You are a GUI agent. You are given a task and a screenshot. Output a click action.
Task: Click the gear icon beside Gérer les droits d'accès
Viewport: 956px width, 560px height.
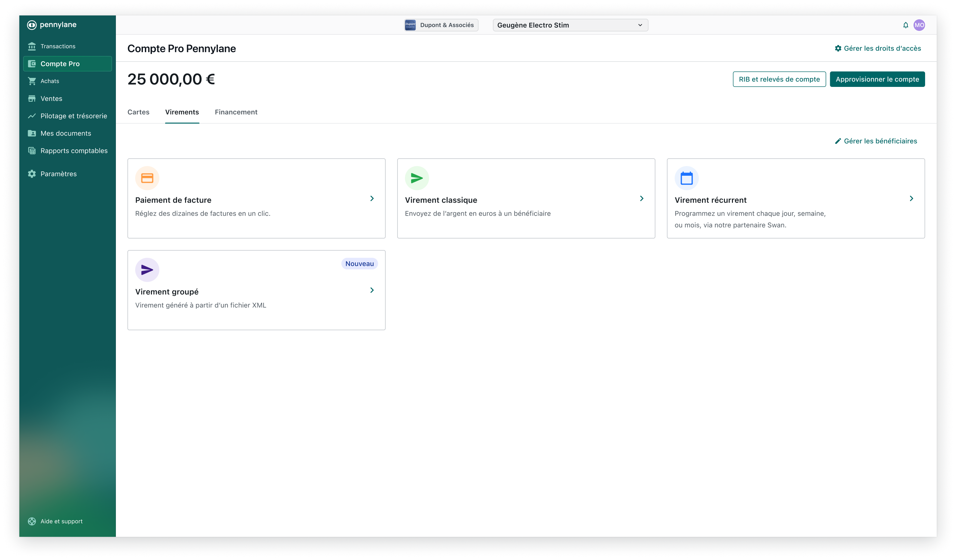[838, 48]
